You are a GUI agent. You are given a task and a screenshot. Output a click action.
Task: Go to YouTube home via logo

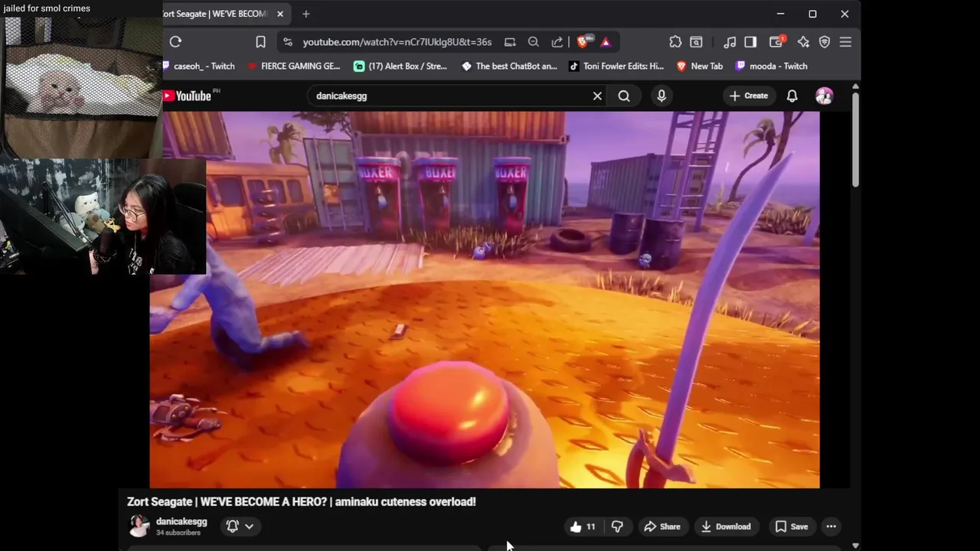(187, 96)
